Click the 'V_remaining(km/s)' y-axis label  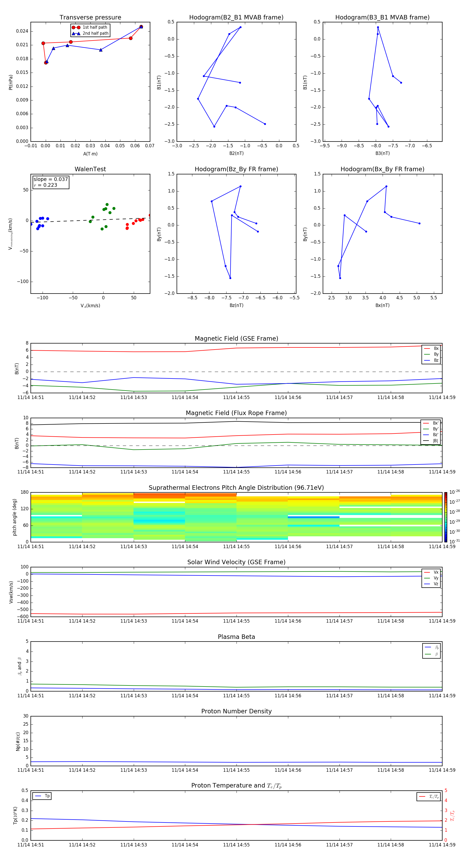click(x=11, y=234)
